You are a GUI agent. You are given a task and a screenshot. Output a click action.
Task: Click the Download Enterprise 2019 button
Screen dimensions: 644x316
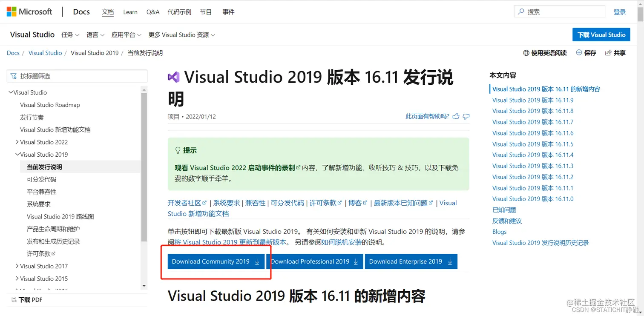[411, 261]
